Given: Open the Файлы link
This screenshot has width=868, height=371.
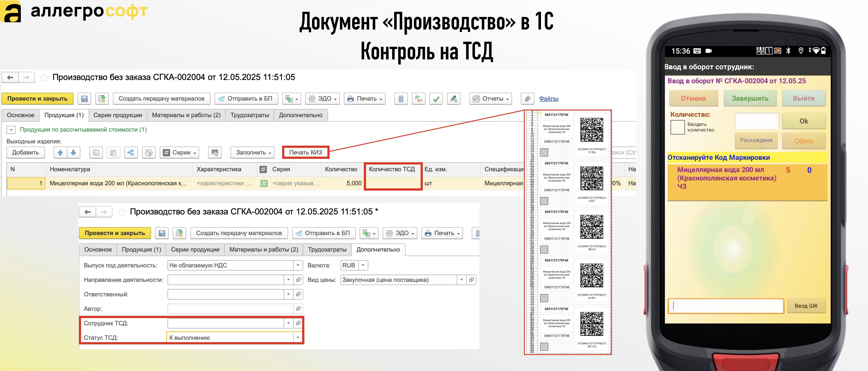Looking at the screenshot, I should 549,98.
